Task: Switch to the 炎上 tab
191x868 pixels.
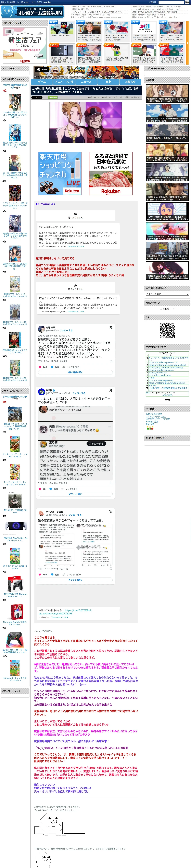Action: (108, 82)
